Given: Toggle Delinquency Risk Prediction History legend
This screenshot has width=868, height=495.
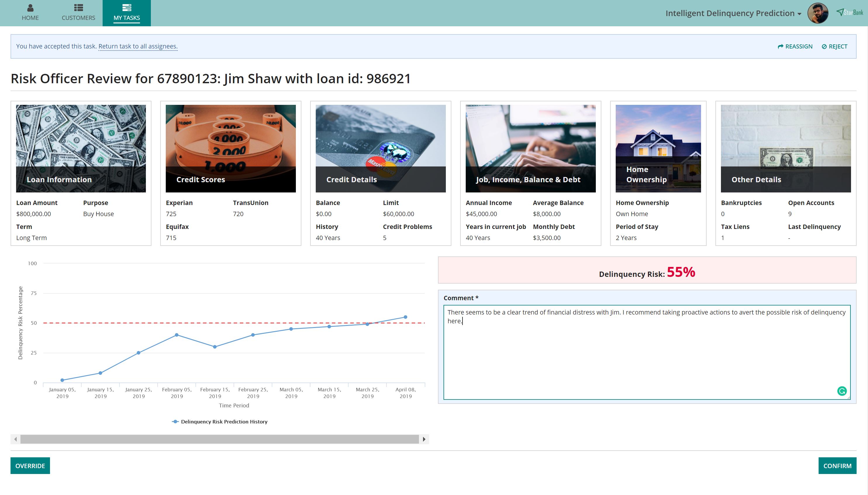Looking at the screenshot, I should (220, 422).
